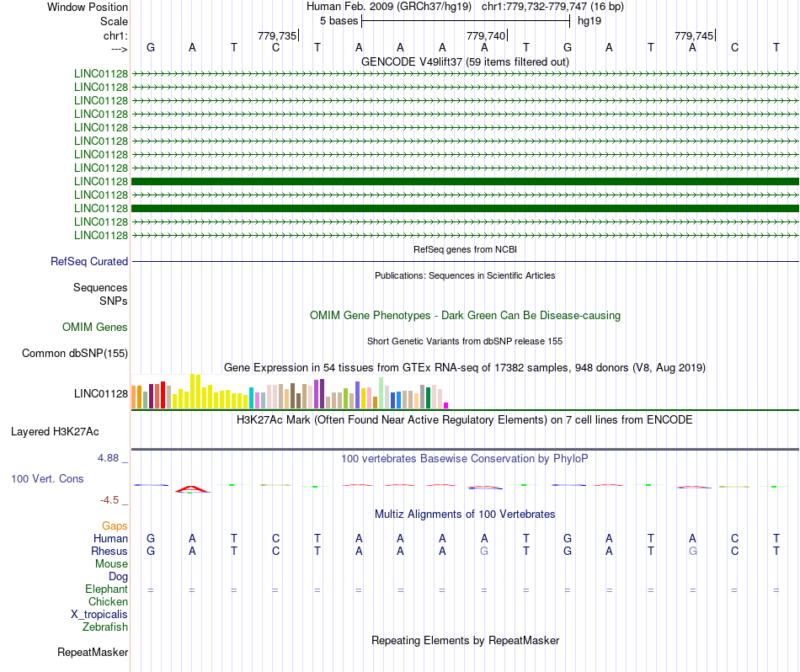Open the Layered H3K27Ac track settings
Viewport: 800px width, 672px height.
pos(55,432)
